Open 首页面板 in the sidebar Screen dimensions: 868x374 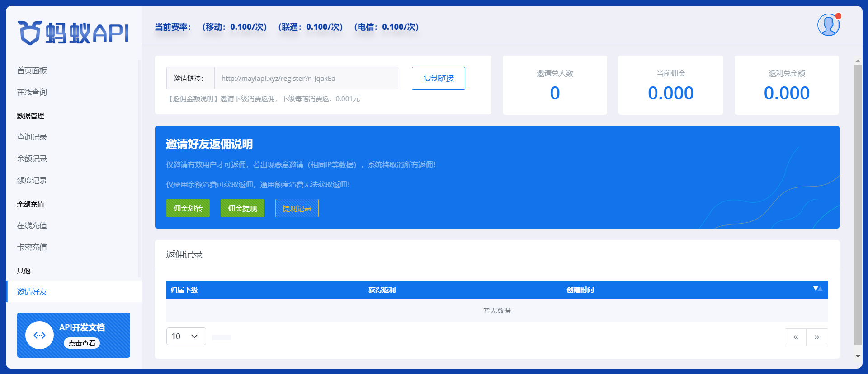point(32,70)
